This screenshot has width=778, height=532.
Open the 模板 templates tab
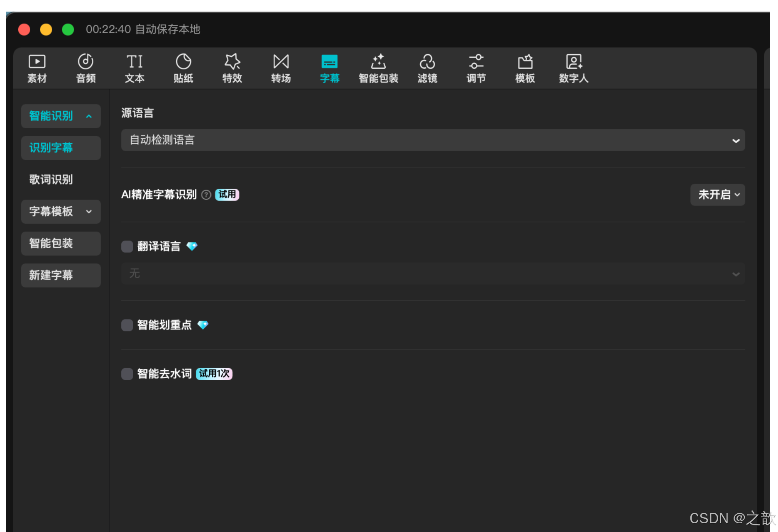(x=525, y=69)
